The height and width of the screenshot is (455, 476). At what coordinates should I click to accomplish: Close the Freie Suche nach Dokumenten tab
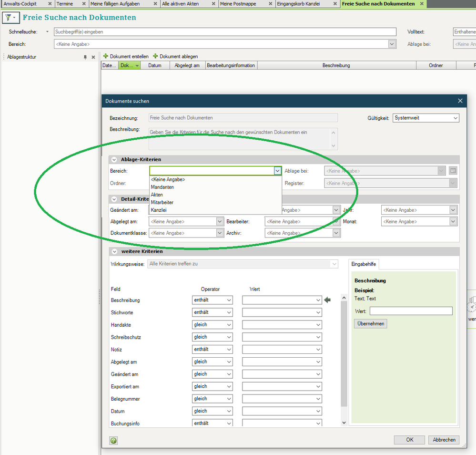(x=422, y=4)
